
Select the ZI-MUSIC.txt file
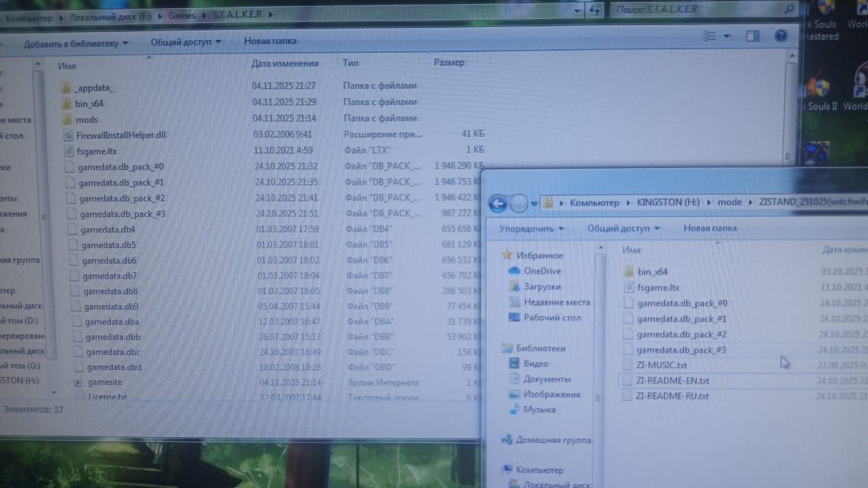click(x=655, y=365)
